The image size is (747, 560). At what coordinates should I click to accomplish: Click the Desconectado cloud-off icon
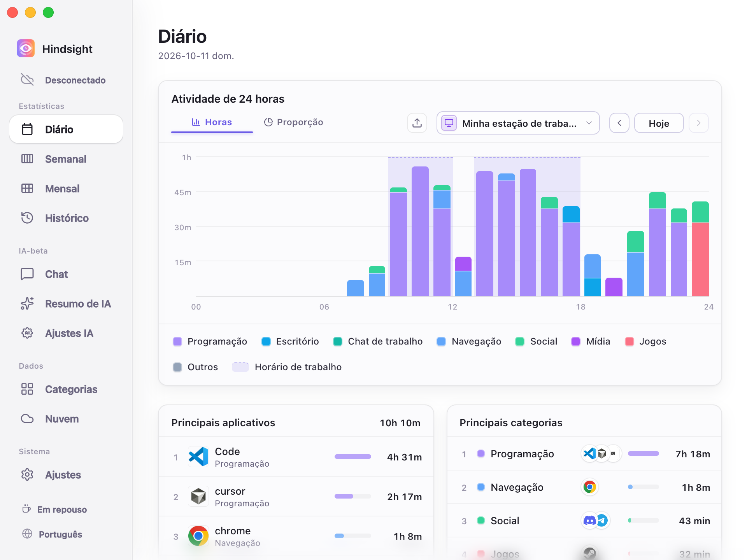coord(27,80)
